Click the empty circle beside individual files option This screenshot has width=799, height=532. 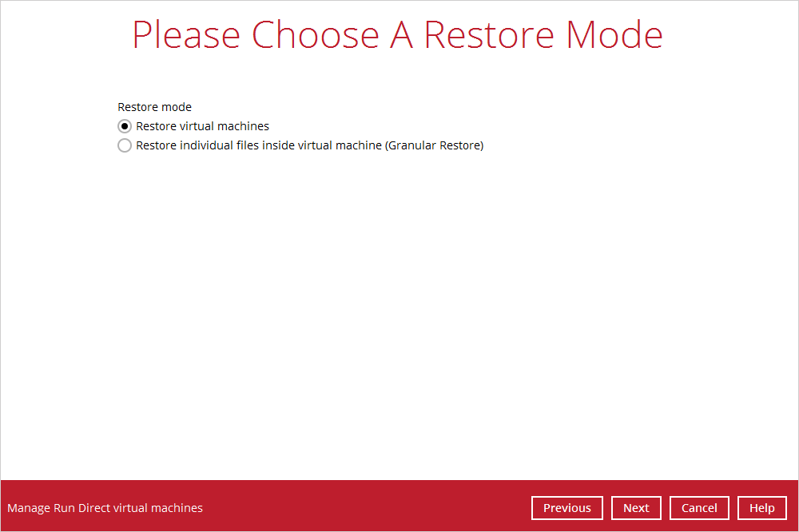[125, 145]
